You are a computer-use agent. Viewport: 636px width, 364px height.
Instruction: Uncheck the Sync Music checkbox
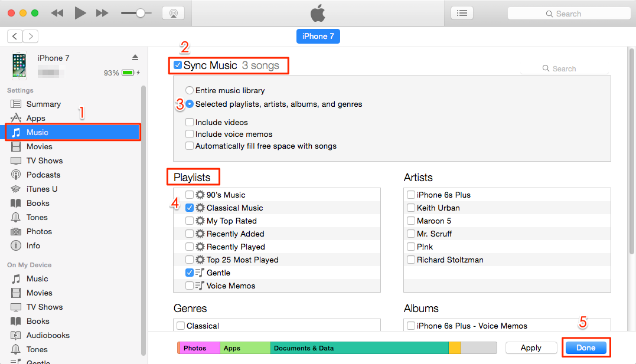[178, 65]
